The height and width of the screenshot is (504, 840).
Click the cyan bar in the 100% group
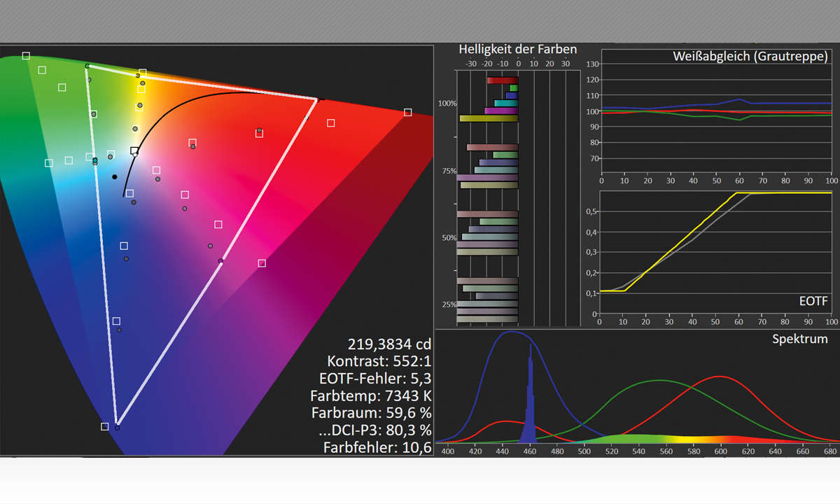(506, 103)
